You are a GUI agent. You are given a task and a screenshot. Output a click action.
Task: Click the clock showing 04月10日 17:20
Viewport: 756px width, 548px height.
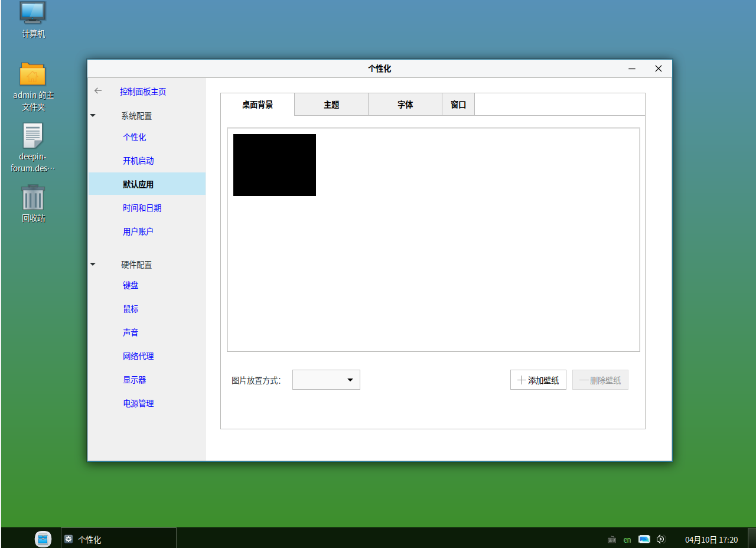click(711, 539)
